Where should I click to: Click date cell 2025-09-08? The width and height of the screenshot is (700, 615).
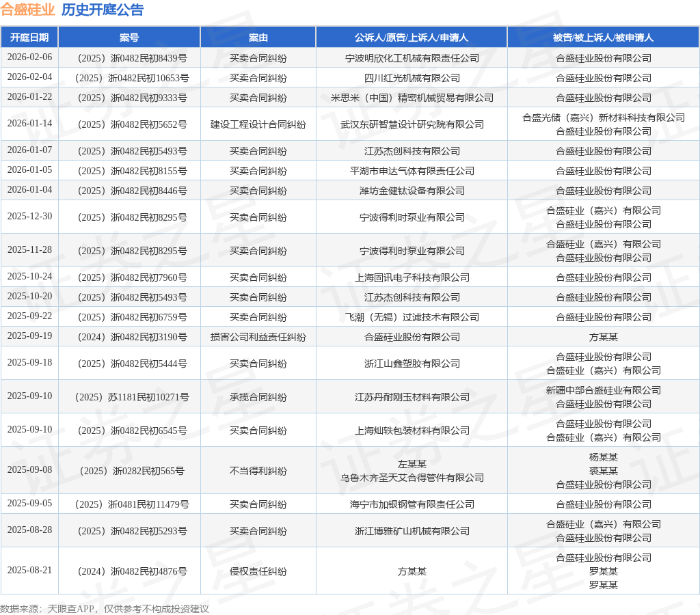tap(29, 469)
